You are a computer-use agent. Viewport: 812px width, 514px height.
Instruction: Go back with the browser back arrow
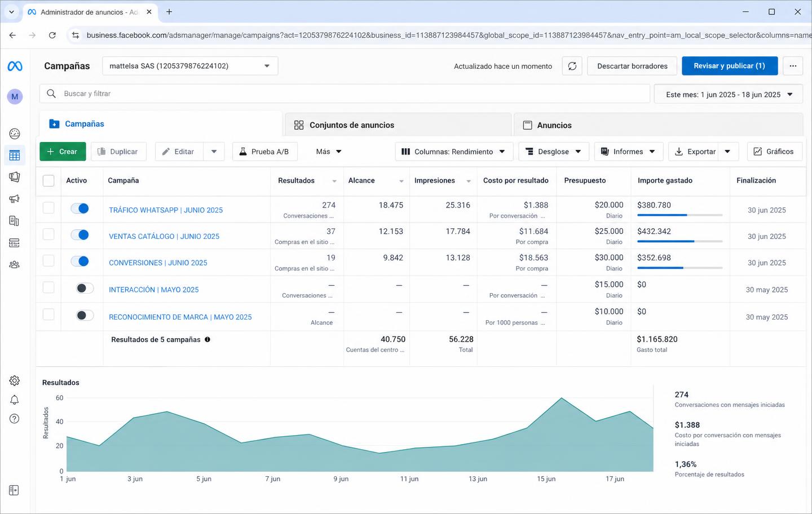pos(12,35)
